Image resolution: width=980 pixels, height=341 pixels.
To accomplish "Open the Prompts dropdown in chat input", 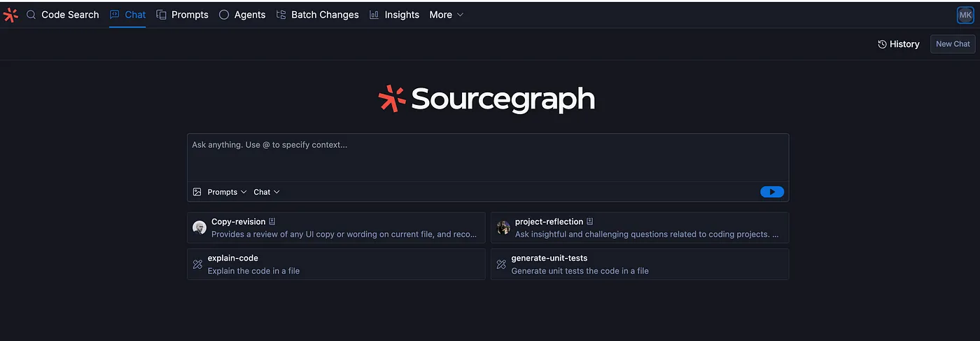I will 227,192.
